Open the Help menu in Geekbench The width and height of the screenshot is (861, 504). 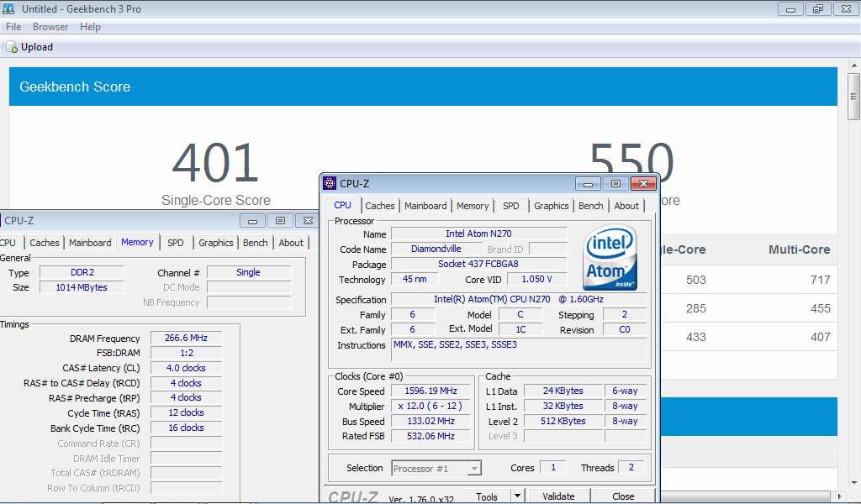[x=90, y=27]
